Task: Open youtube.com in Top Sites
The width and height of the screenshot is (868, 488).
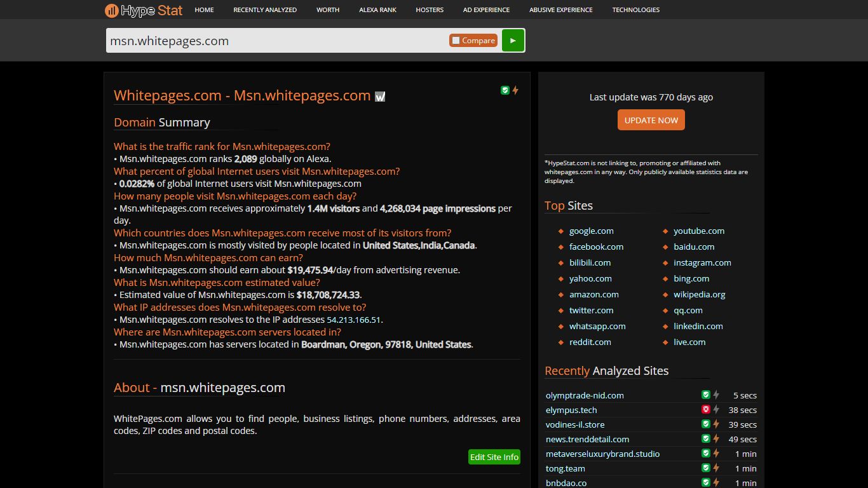Action: 699,231
